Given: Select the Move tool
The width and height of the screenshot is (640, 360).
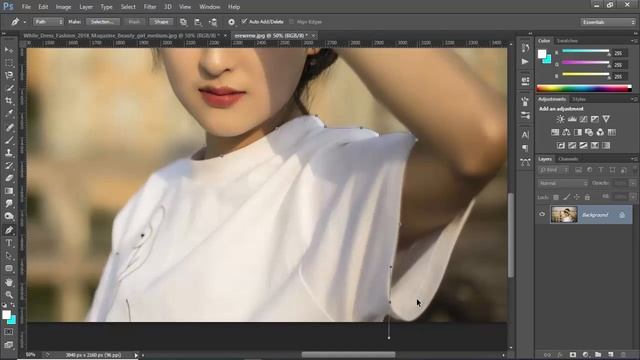Looking at the screenshot, I should [9, 50].
